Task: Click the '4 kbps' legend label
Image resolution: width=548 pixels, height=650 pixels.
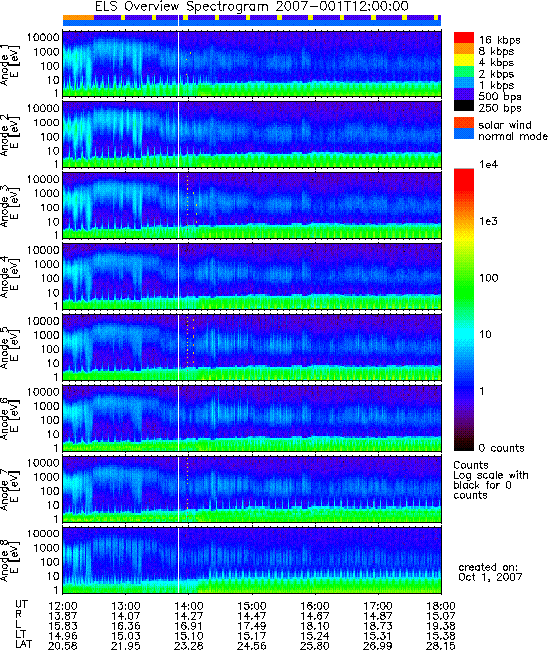Action: (x=497, y=63)
